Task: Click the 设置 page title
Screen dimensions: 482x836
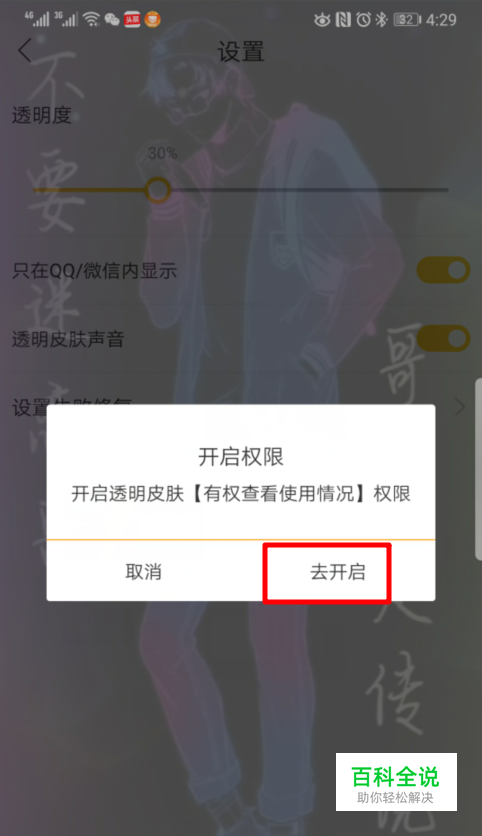Action: (x=240, y=52)
